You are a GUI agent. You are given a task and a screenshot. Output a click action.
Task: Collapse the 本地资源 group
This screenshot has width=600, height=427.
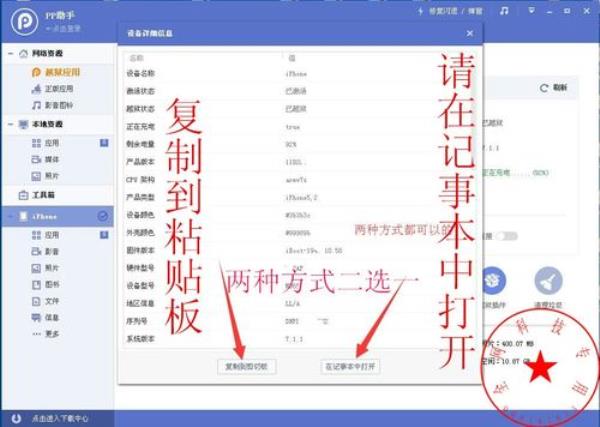point(11,124)
